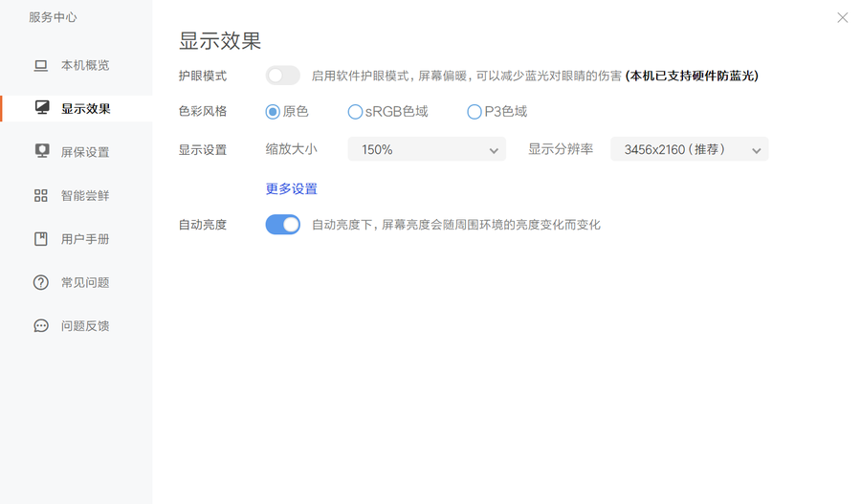Select the P3色域 radio option
861x504 pixels.
click(474, 112)
